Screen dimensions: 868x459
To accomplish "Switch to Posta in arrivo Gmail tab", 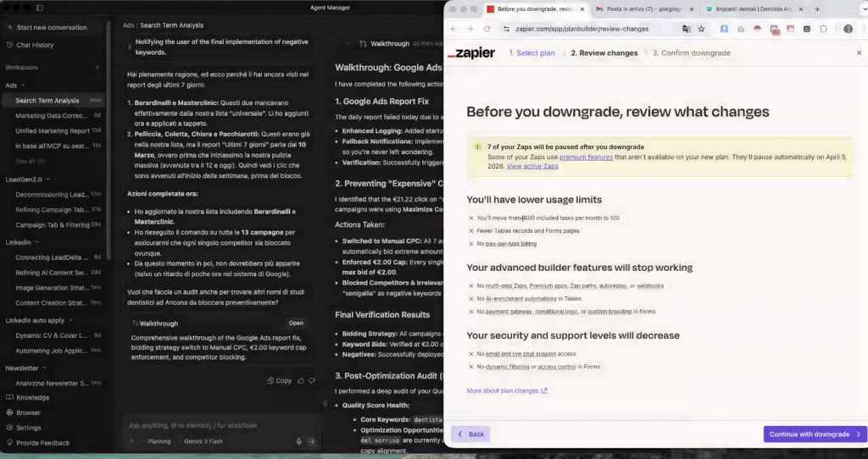I will (x=644, y=8).
